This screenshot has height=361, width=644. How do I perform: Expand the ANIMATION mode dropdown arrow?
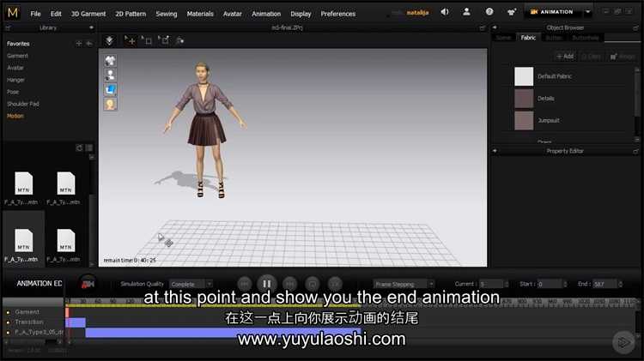tap(587, 12)
